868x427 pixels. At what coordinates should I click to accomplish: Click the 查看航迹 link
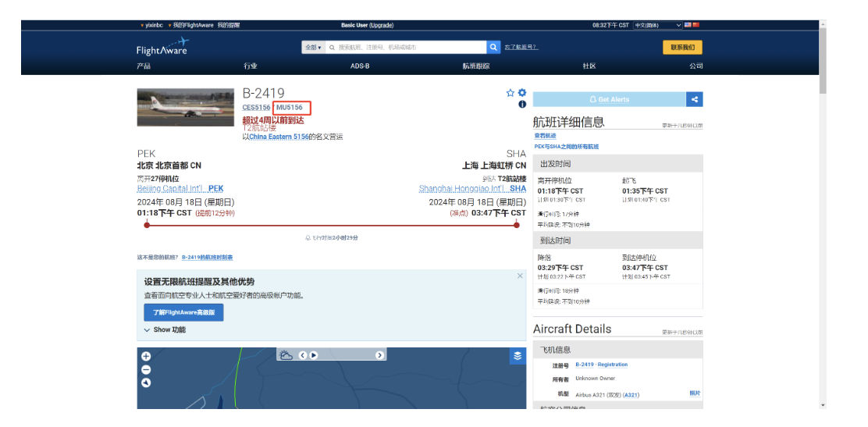click(x=546, y=136)
